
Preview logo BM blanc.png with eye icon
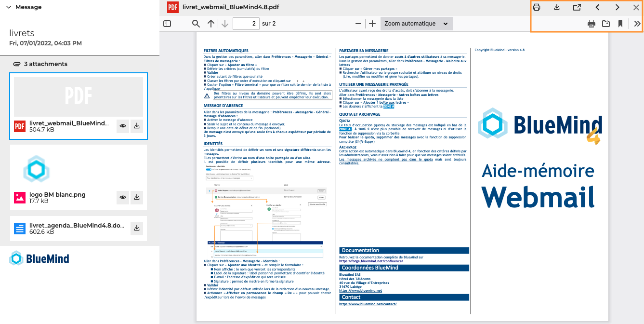point(123,197)
